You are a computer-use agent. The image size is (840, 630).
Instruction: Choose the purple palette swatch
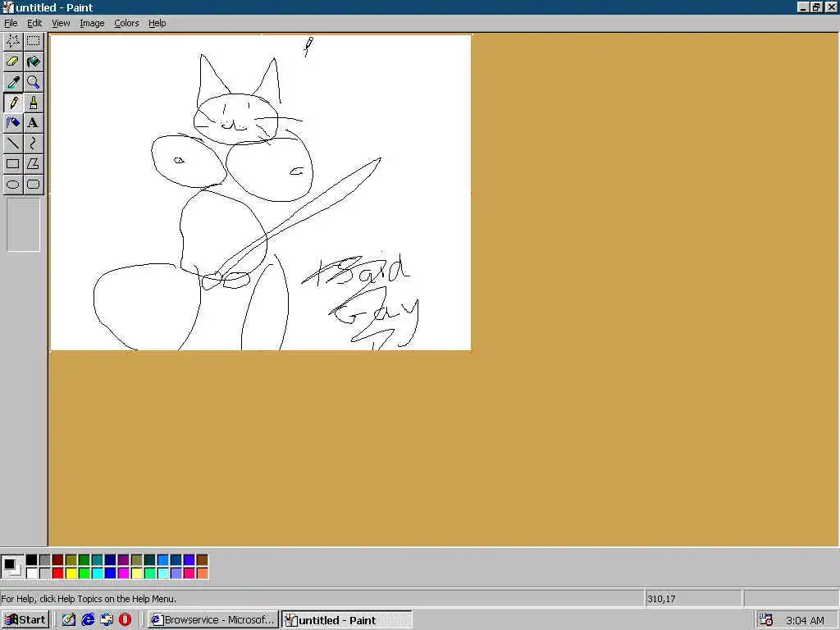pos(123,559)
